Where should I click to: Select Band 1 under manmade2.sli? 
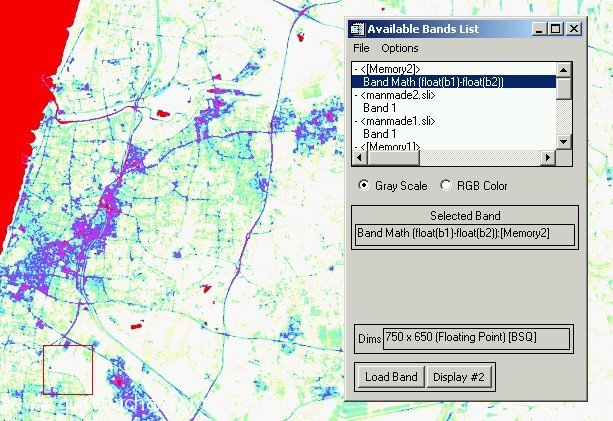[x=379, y=108]
